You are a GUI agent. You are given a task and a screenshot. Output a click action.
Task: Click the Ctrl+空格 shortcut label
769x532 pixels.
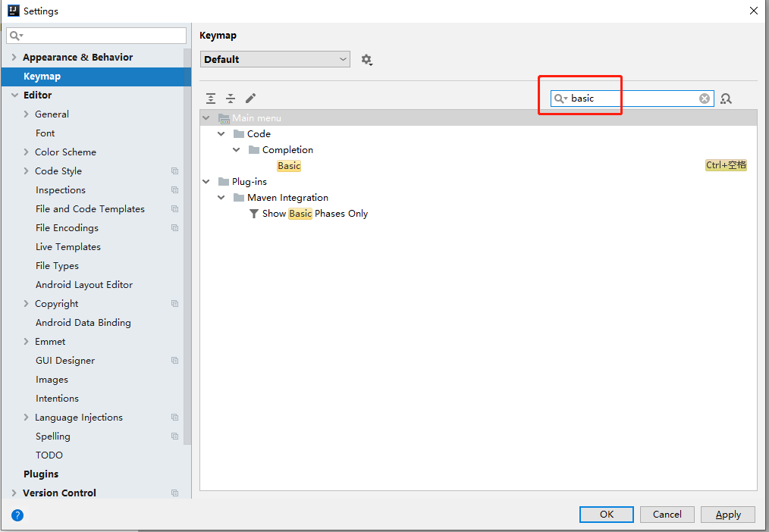[726, 165]
